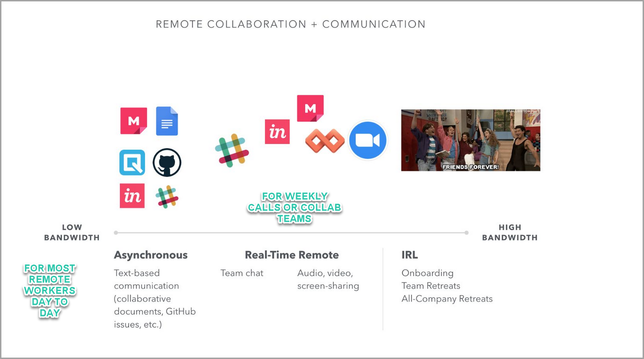Click the orange infinity loop icon

(x=325, y=141)
